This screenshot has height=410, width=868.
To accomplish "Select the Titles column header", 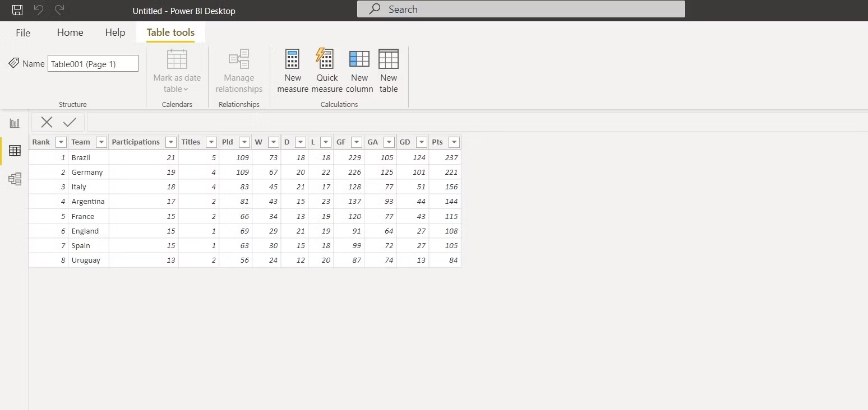I will (x=191, y=142).
